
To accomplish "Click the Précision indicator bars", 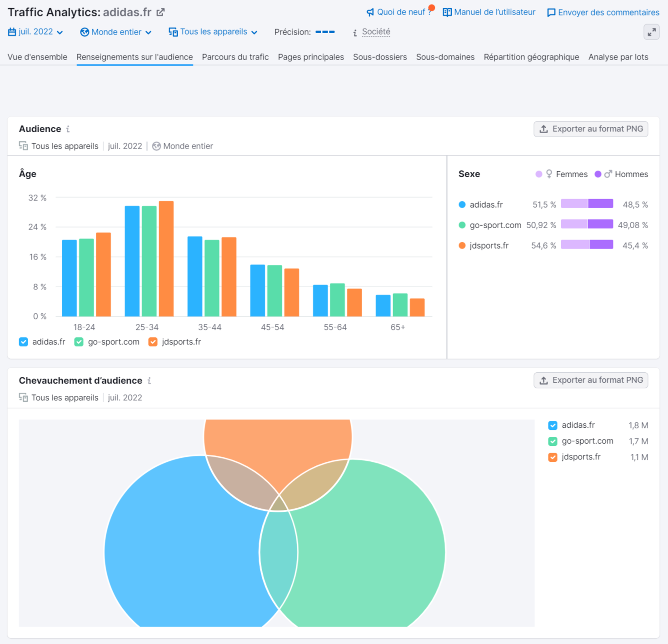I will (x=325, y=32).
